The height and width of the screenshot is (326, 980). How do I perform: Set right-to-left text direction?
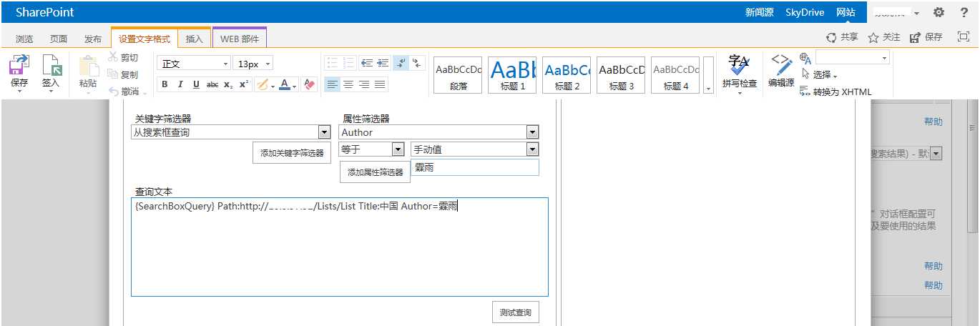pyautogui.click(x=418, y=63)
